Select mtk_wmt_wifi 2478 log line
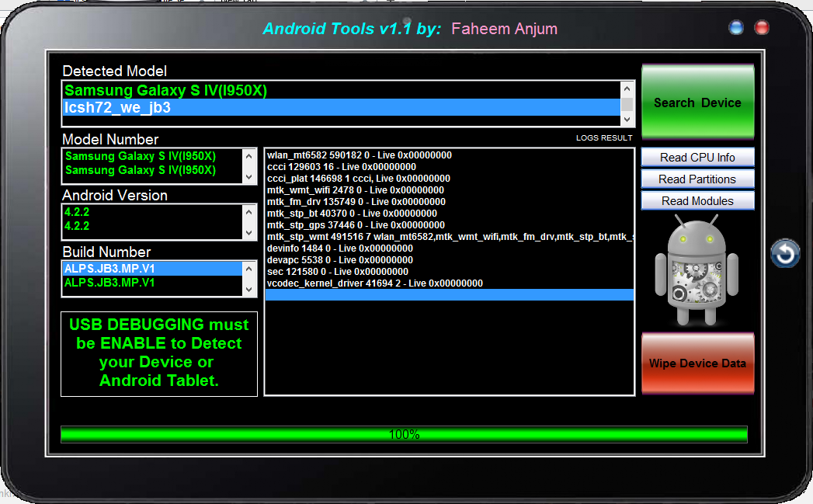Screen dimensions: 813x504 pyautogui.click(x=449, y=189)
